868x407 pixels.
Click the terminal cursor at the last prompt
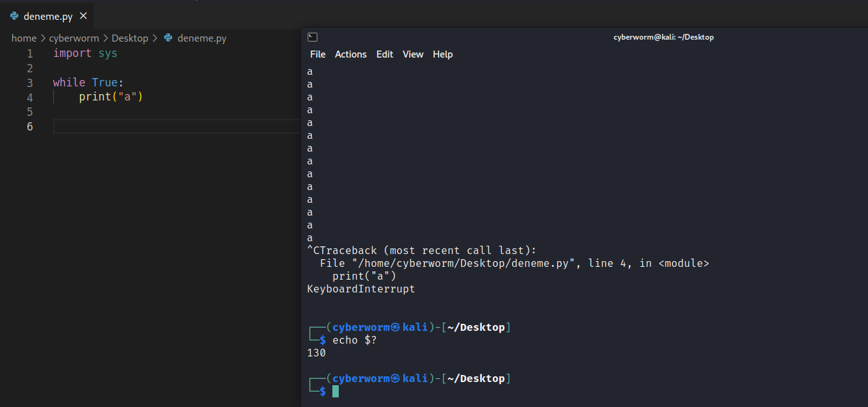[336, 391]
